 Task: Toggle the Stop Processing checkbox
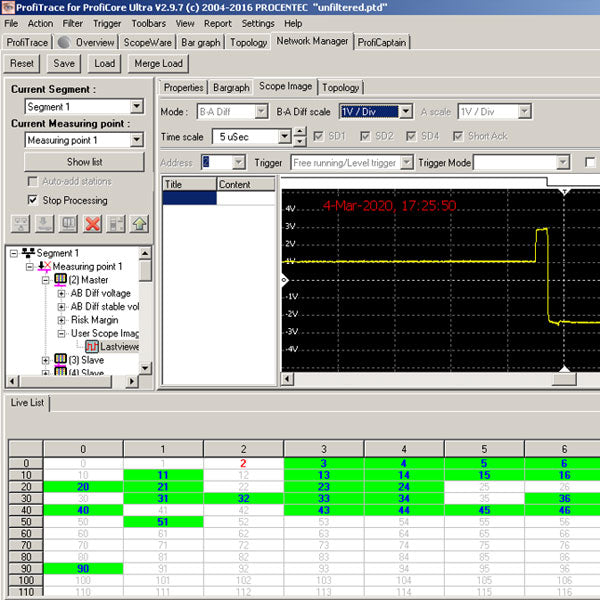tap(32, 200)
